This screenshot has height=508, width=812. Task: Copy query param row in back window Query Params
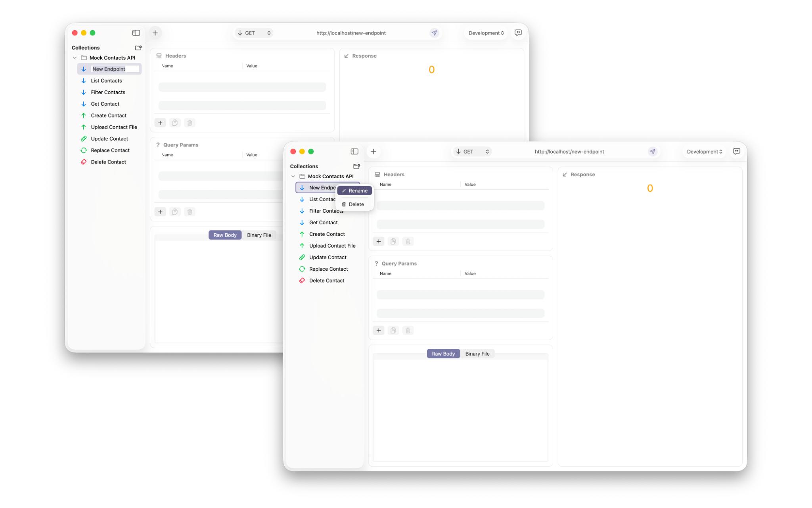click(175, 212)
